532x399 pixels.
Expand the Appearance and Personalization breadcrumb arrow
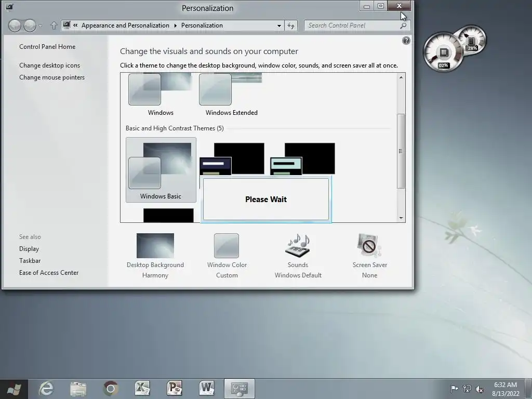pyautogui.click(x=176, y=25)
